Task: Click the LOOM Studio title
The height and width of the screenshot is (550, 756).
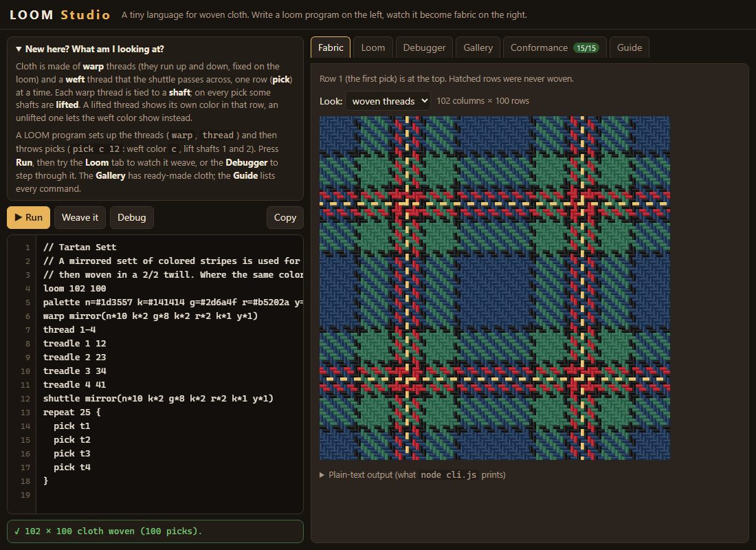Action: coord(60,15)
